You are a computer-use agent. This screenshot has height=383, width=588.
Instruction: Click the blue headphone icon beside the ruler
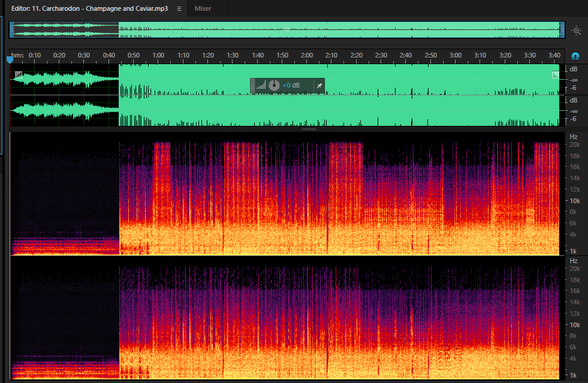[575, 56]
